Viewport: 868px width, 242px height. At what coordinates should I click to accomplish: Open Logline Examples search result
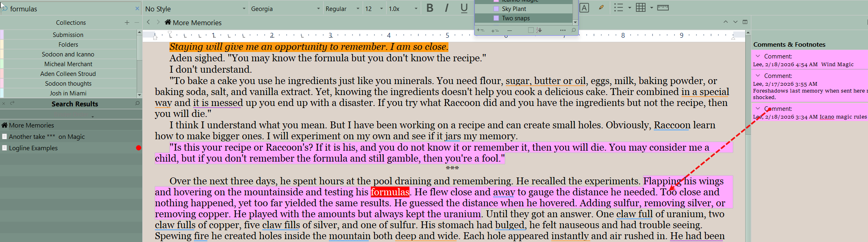(x=33, y=148)
